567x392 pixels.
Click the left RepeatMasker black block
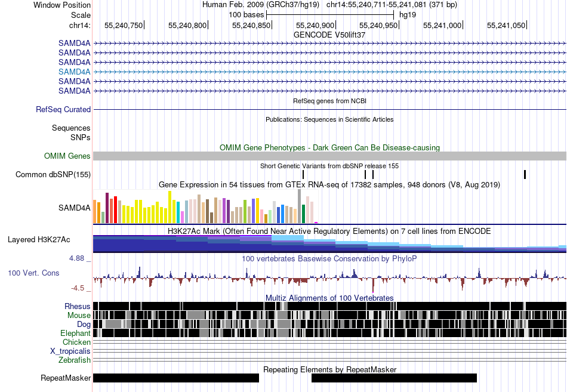point(176,378)
